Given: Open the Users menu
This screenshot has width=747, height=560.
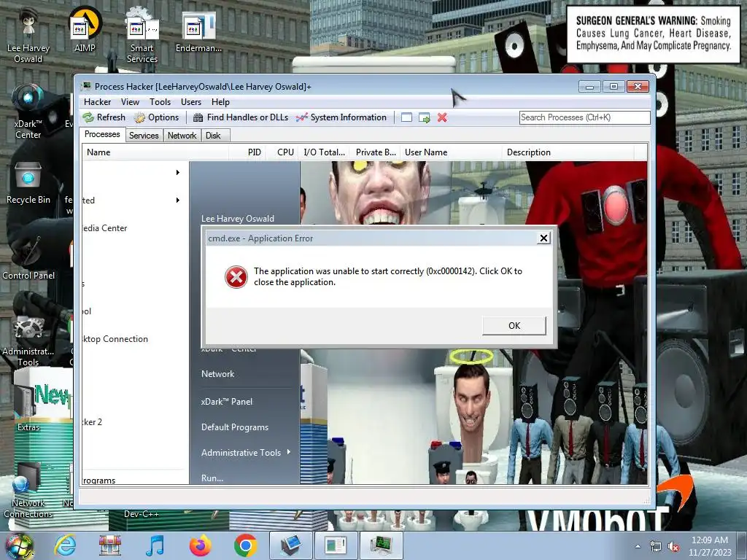Looking at the screenshot, I should coord(191,102).
